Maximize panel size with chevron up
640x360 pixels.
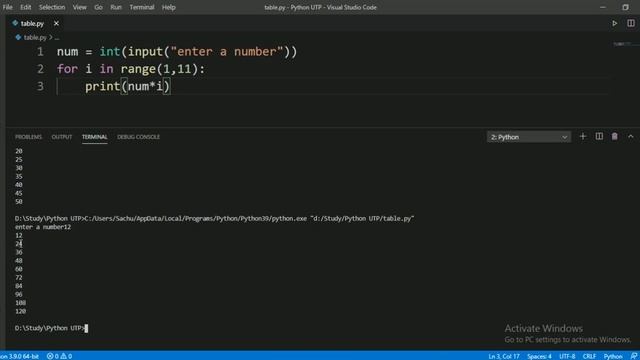point(631,137)
